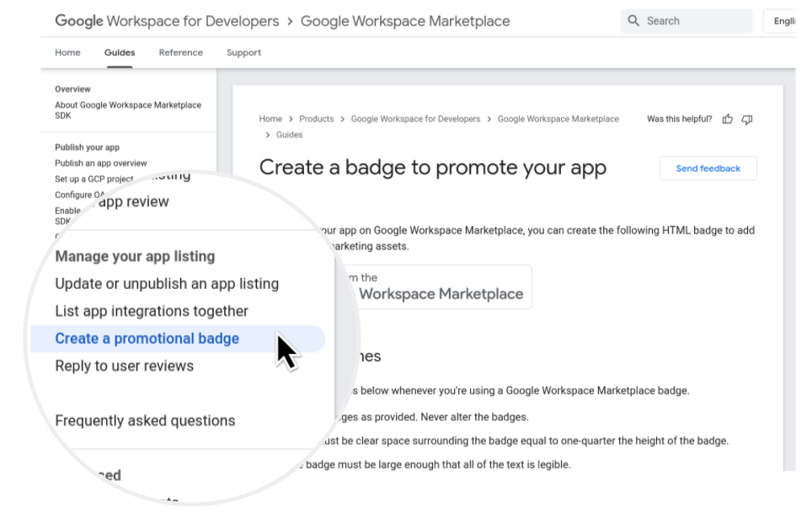Screen dimensions: 812x514
Task: Open Reply to user reviews
Action: (x=125, y=366)
